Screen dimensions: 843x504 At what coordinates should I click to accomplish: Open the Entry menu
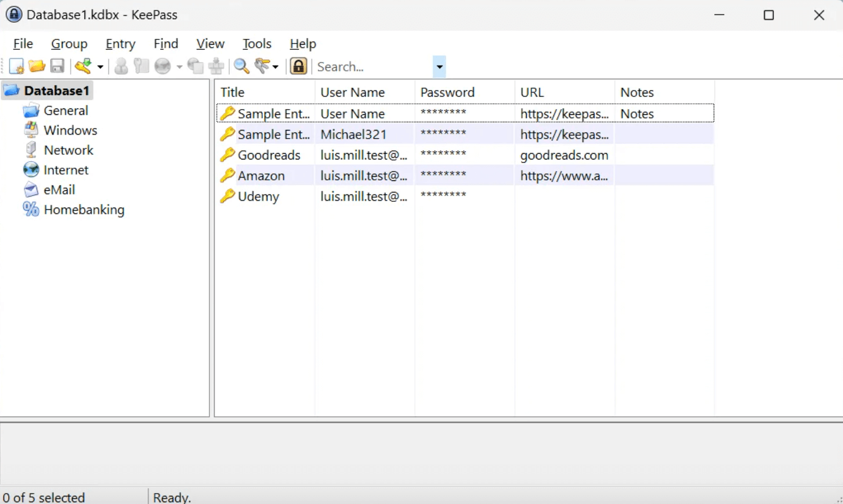(120, 44)
